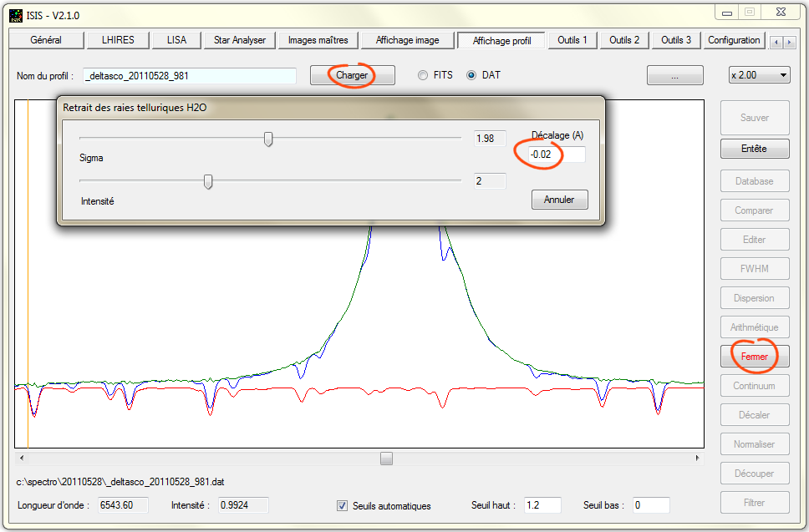Click the Nom du profil text field
809x532 pixels.
point(189,76)
